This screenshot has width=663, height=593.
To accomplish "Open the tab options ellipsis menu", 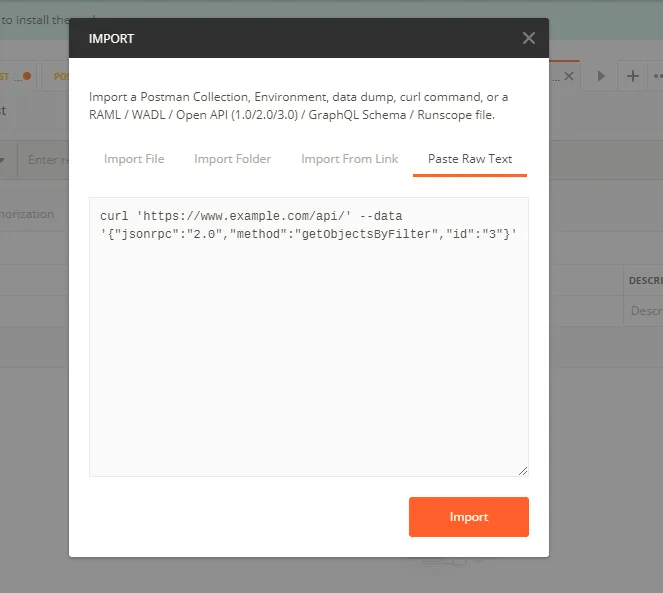I will point(658,76).
